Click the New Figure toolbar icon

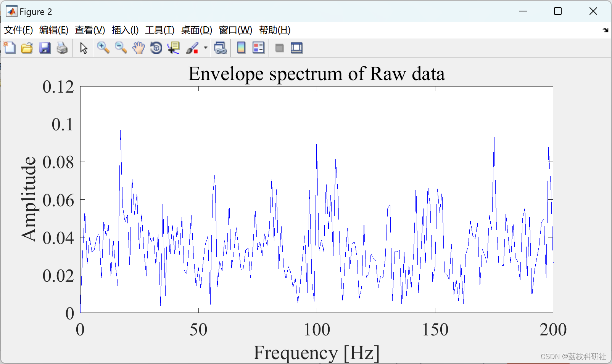10,48
